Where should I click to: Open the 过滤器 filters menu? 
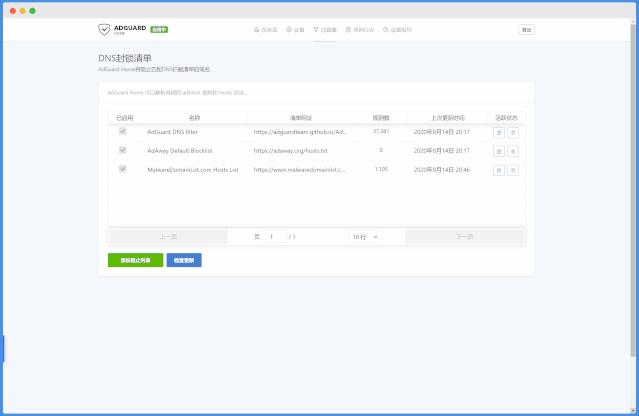(325, 30)
